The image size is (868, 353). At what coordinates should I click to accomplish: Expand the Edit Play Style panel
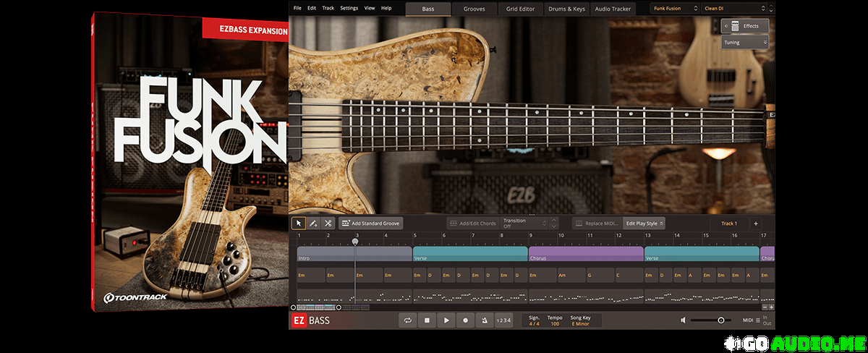pos(644,224)
